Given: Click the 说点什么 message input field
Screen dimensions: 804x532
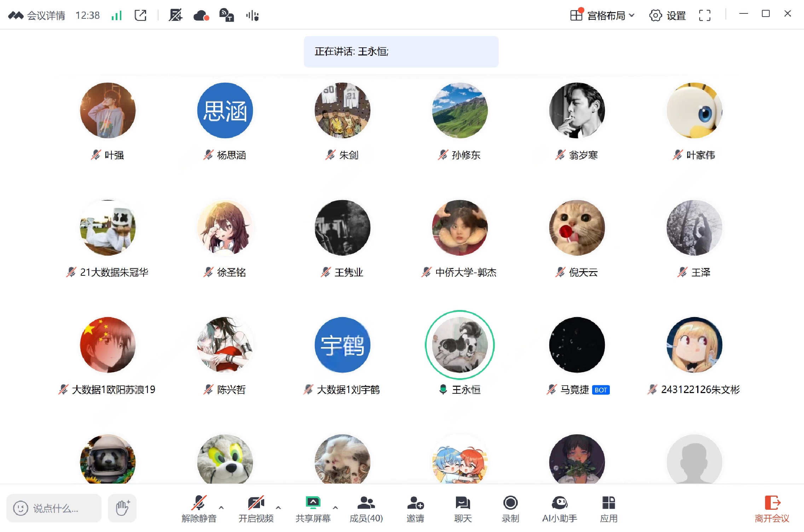Looking at the screenshot, I should [54, 508].
